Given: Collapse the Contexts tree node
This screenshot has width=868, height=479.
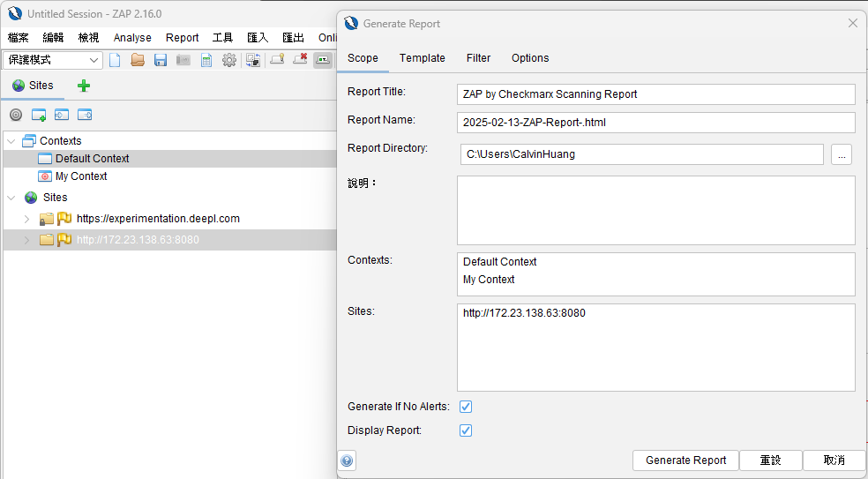Looking at the screenshot, I should pos(11,141).
